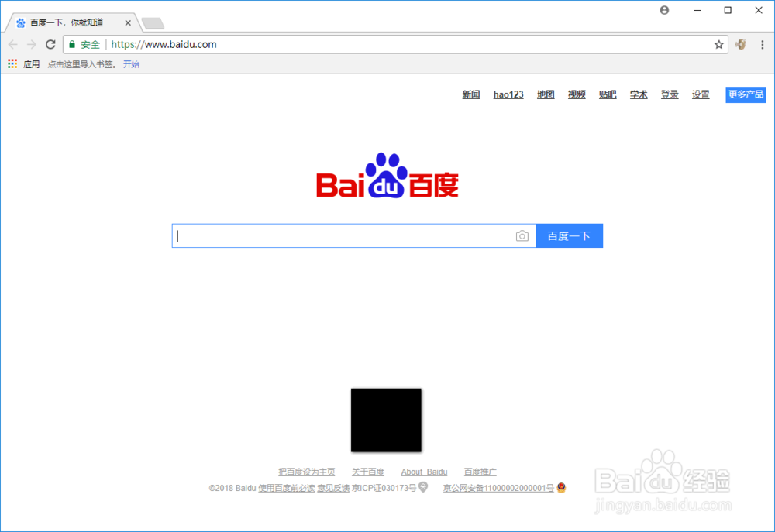This screenshot has height=532, width=775.
Task: Open the 新闻 news link
Action: 471,94
